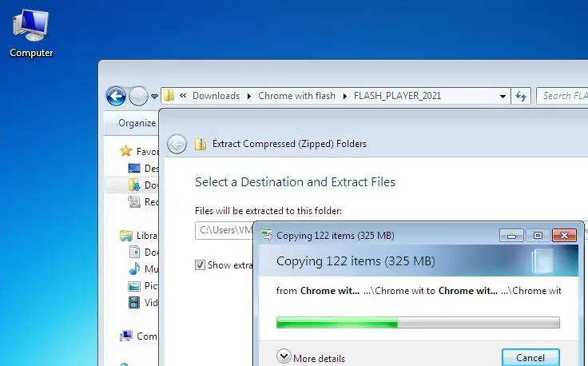Click the Favorites star icon

click(126, 151)
